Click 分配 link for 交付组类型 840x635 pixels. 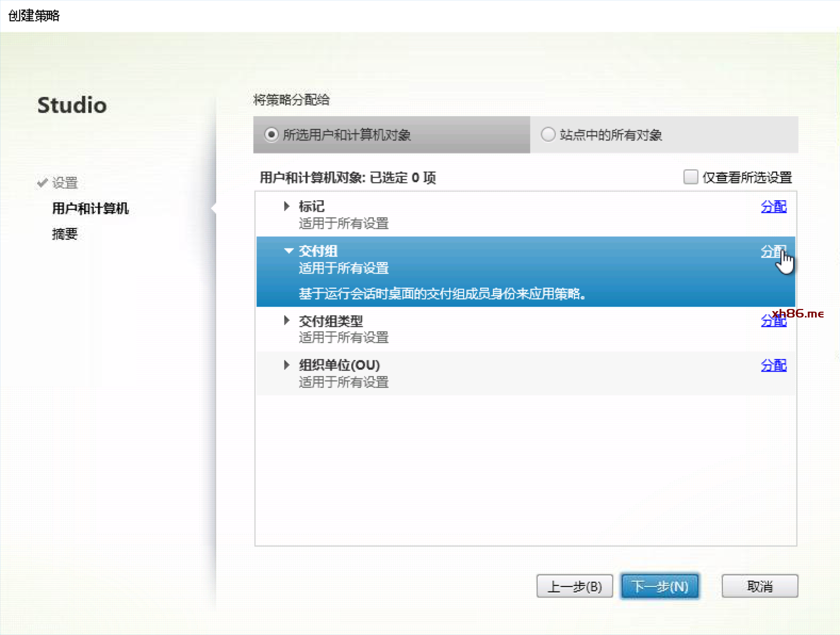769,322
